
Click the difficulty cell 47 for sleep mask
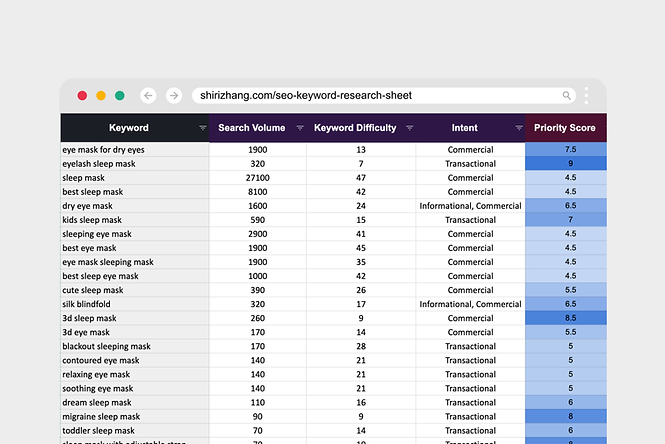(x=361, y=178)
